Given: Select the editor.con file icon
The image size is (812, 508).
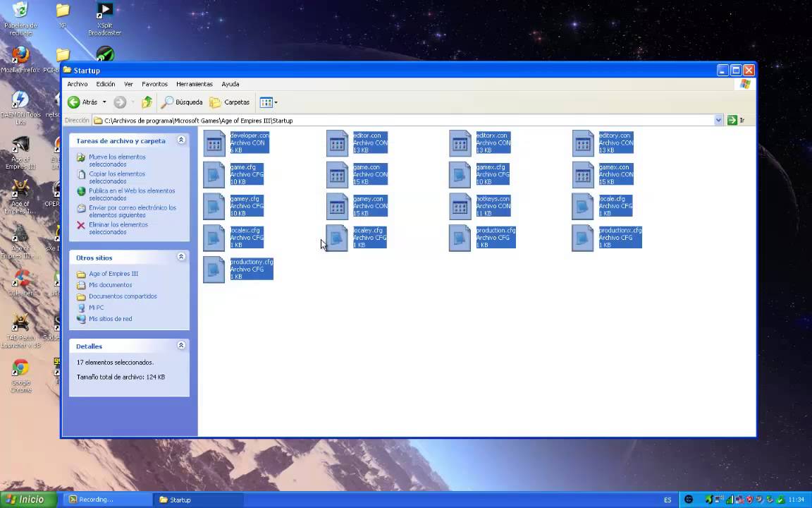Looking at the screenshot, I should (x=337, y=143).
